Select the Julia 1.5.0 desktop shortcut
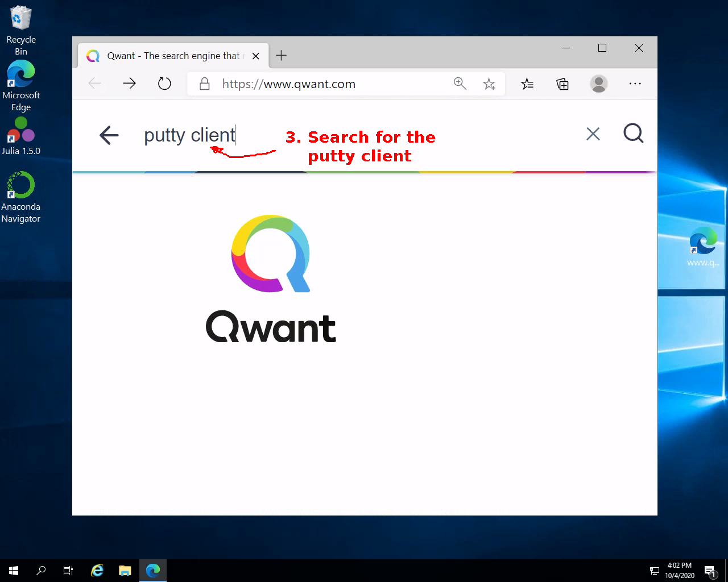This screenshot has height=582, width=728. tap(21, 136)
